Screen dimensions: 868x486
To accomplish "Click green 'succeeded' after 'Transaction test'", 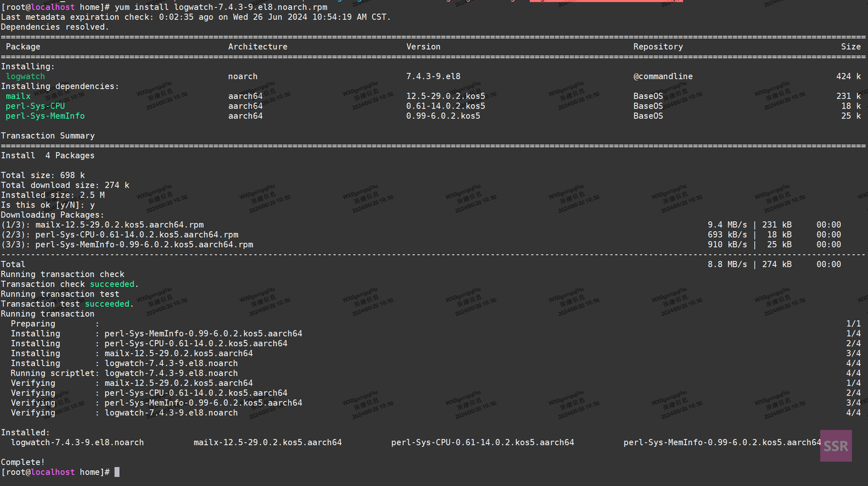I will point(107,304).
